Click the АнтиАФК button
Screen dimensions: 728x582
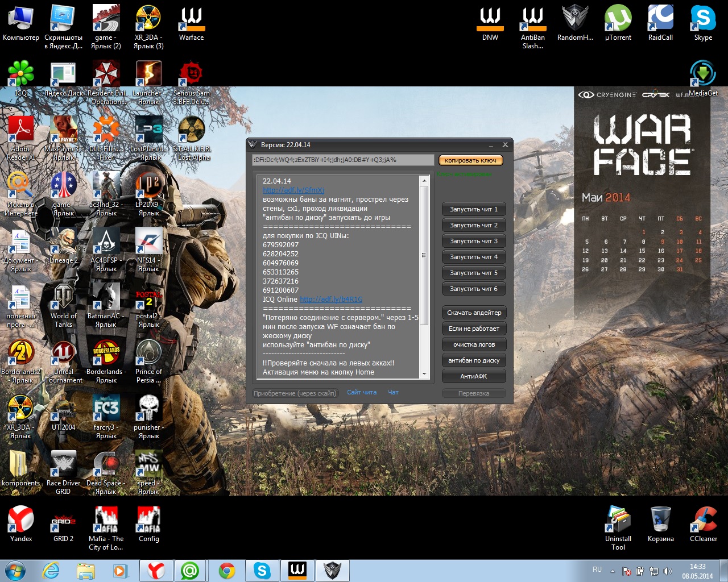coord(474,376)
